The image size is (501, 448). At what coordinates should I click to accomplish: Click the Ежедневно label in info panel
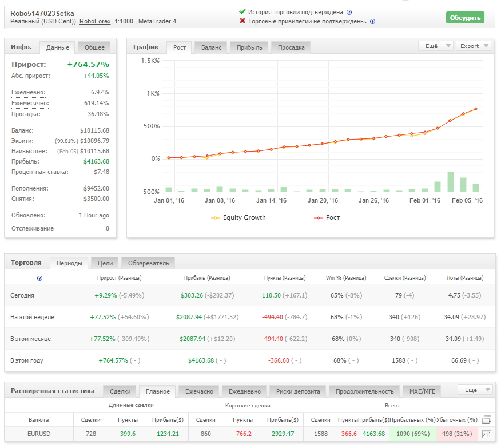pos(29,92)
